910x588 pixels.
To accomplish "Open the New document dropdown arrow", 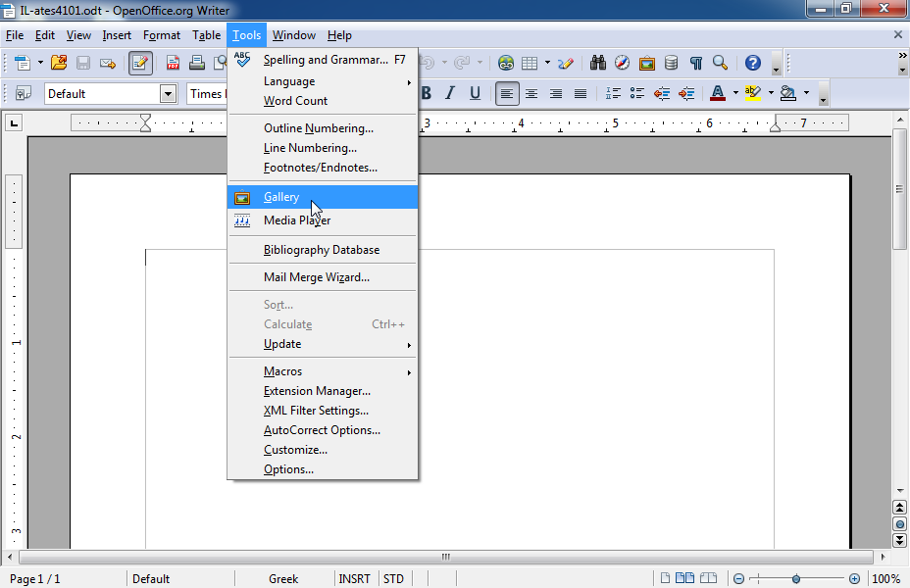I will tap(40, 63).
